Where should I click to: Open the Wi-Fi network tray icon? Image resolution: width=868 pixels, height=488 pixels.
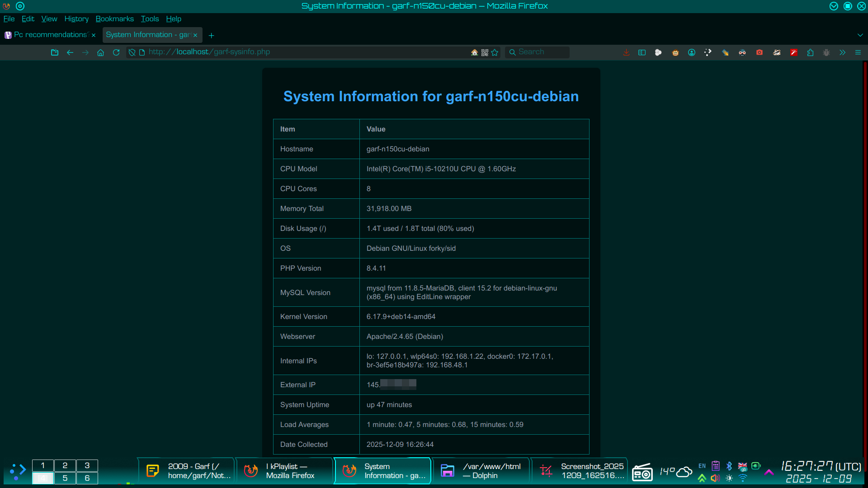click(743, 478)
